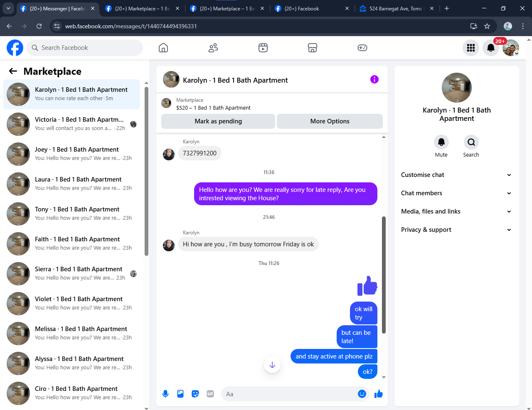Viewport: 532px width, 410px height.
Task: Attach a photo file icon
Action: (x=180, y=394)
